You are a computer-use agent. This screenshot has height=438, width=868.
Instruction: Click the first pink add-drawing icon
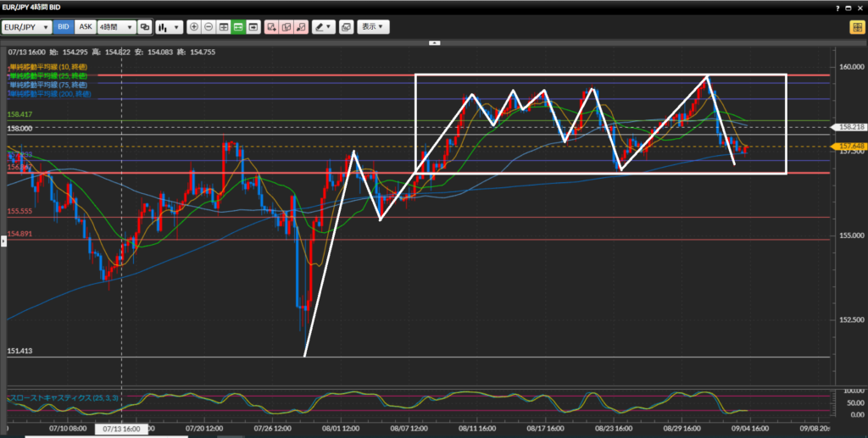pyautogui.click(x=272, y=27)
